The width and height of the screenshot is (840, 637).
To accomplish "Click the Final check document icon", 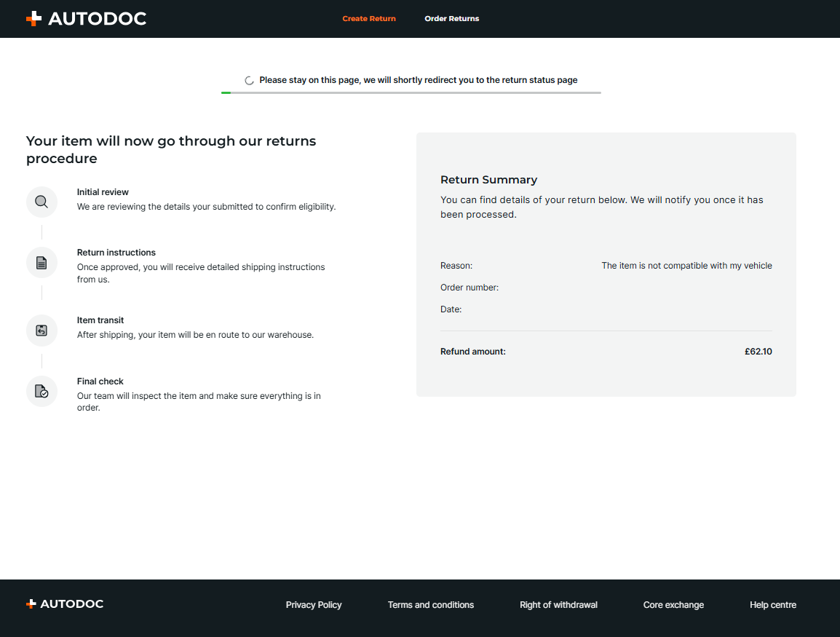I will (x=41, y=392).
